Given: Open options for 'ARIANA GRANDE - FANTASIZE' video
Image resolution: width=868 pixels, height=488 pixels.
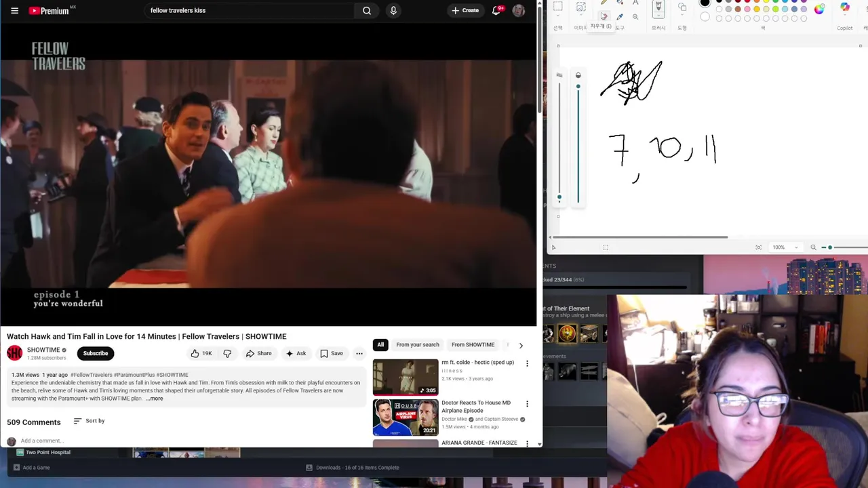Looking at the screenshot, I should point(527,443).
